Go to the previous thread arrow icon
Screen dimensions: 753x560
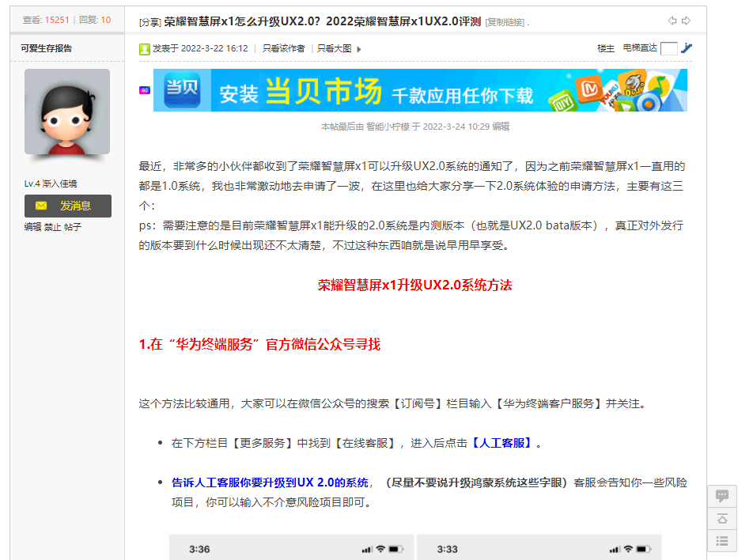(x=672, y=21)
